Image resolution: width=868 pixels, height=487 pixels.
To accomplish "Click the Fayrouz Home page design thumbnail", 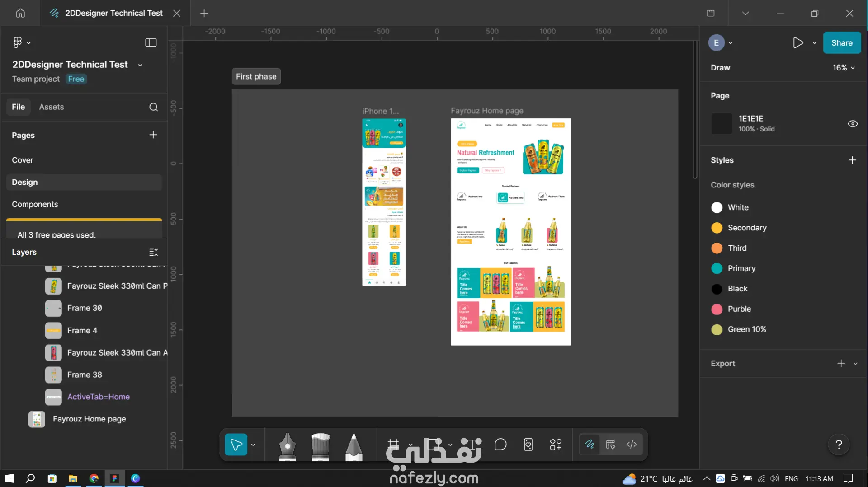I will (510, 232).
